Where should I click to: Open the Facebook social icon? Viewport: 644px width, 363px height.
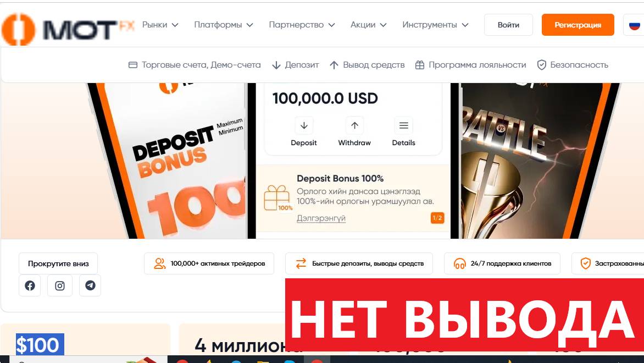coord(30,285)
